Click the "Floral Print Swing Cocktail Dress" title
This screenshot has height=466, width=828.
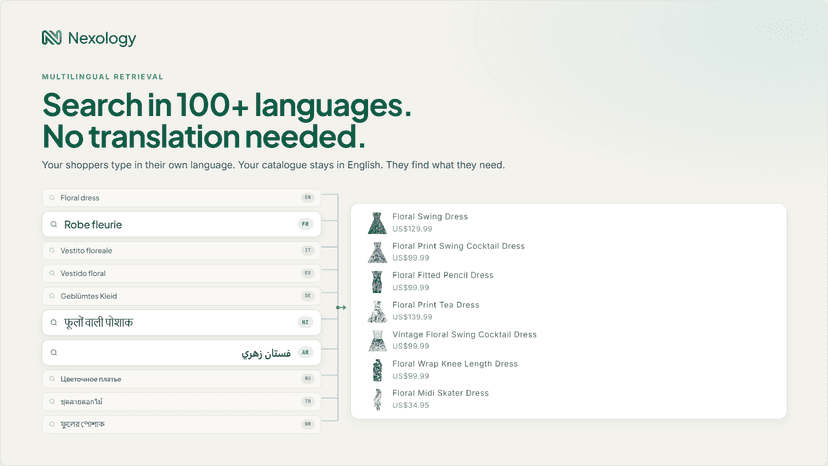[x=458, y=246]
